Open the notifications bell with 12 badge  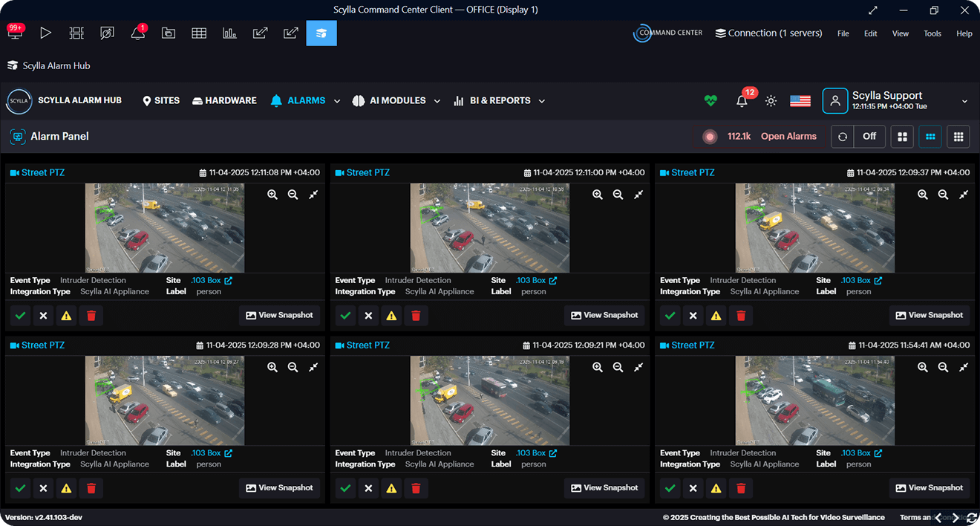coord(742,101)
